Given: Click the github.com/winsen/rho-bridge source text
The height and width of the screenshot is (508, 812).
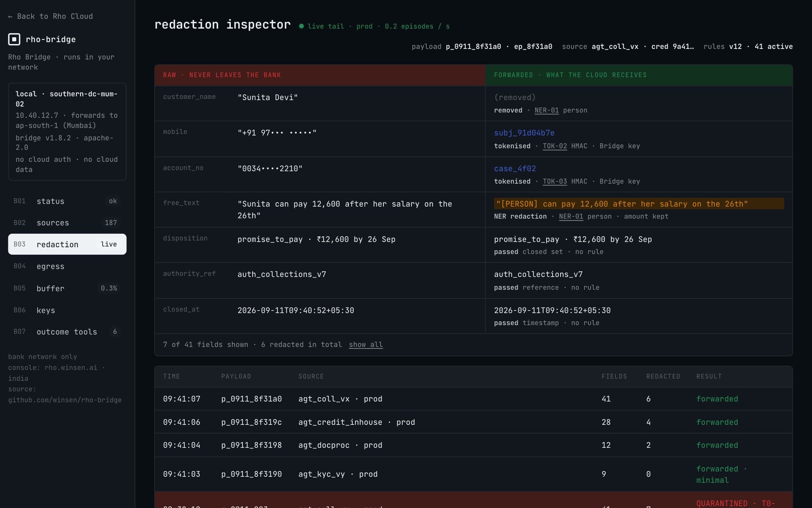Looking at the screenshot, I should coord(65,400).
